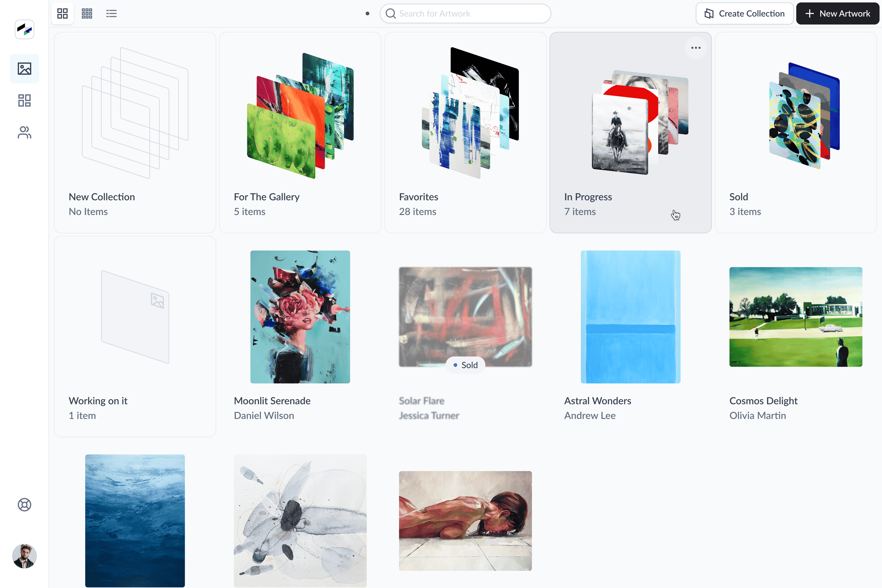Open the Artworks section in the sidebar
Viewport: 882px width, 588px height.
(x=24, y=68)
